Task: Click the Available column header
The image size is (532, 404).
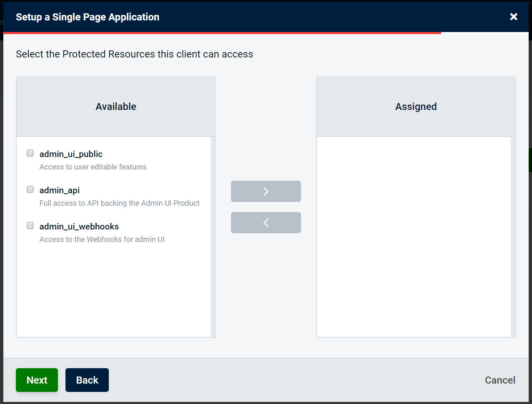Action: pyautogui.click(x=116, y=107)
